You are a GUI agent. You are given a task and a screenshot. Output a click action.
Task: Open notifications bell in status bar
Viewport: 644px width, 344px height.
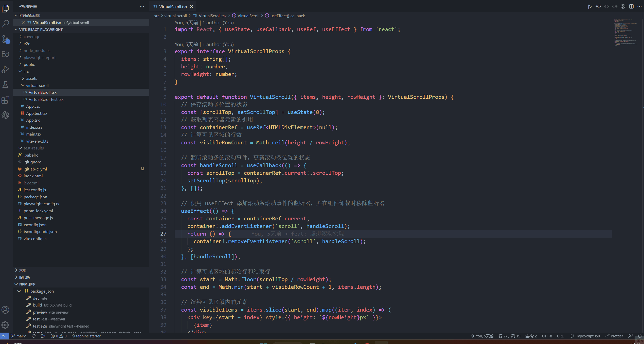[640, 336]
